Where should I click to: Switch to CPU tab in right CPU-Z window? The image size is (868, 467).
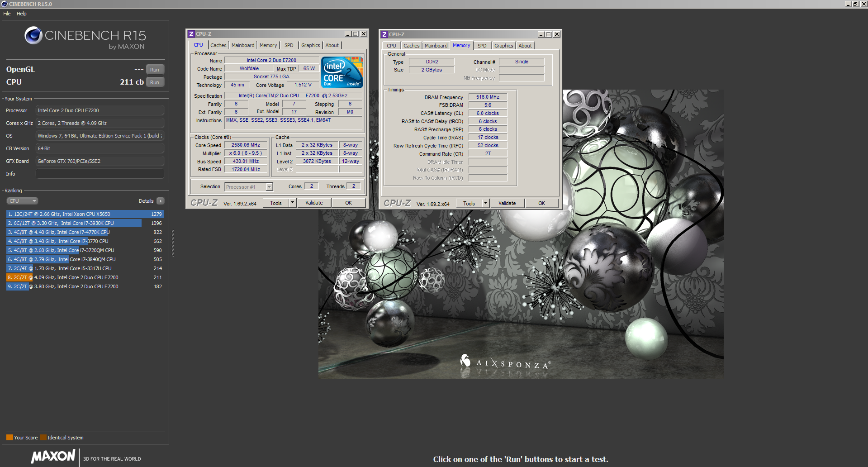coord(392,46)
